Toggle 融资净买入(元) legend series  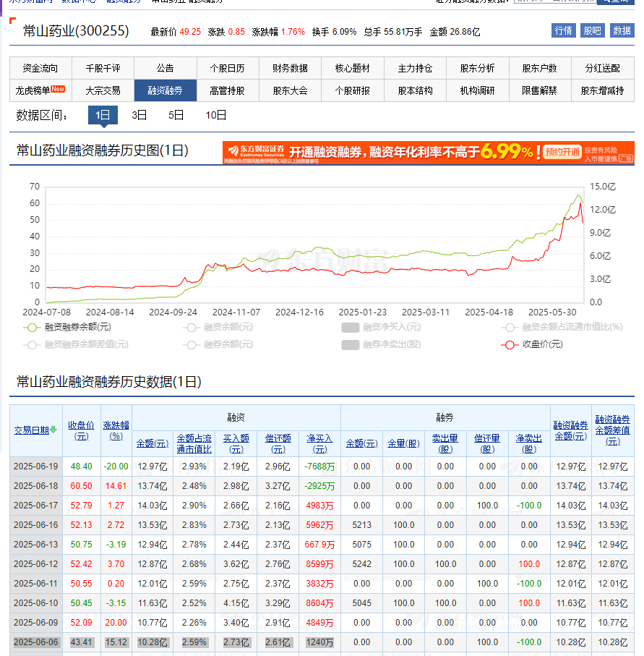click(381, 327)
